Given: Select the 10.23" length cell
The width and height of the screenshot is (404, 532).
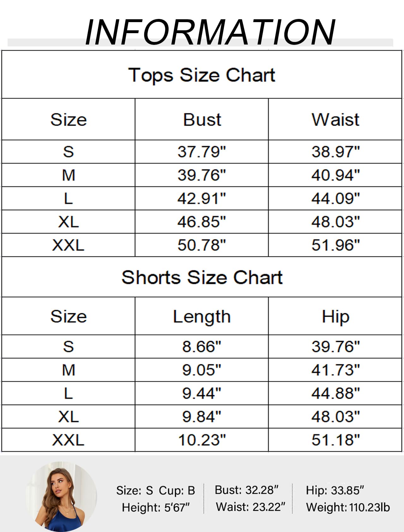Looking at the screenshot, I should (202, 440).
